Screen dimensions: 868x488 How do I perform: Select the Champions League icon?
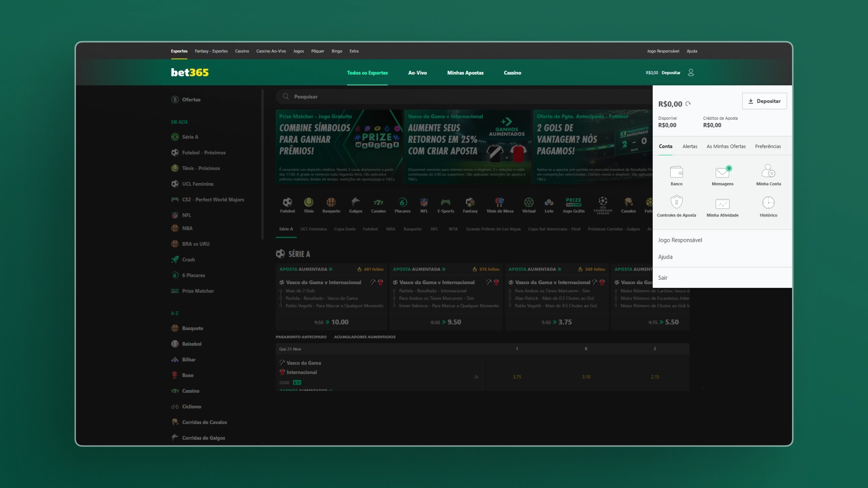(x=603, y=205)
